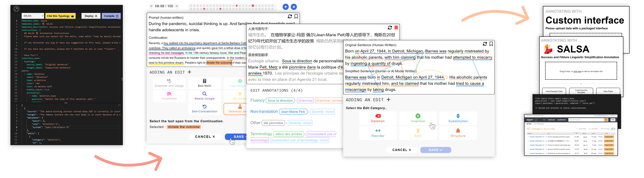Open the SALSA template dropdown
This screenshot has height=178, width=644.
pyautogui.click(x=33, y=16)
